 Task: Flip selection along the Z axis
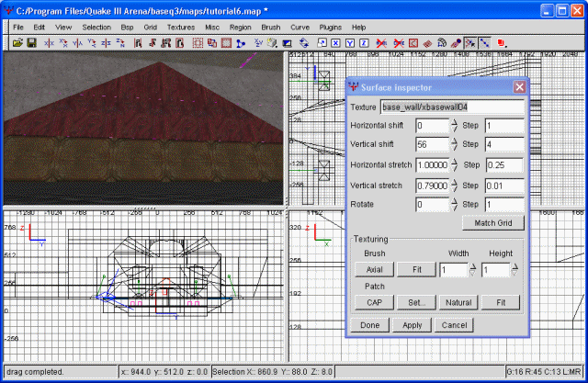coord(107,43)
